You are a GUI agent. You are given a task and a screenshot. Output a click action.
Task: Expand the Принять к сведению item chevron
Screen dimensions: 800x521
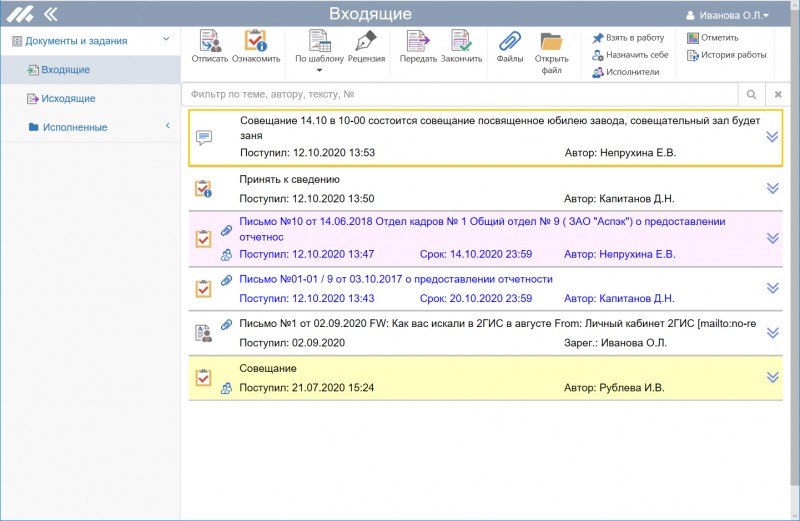click(x=771, y=188)
